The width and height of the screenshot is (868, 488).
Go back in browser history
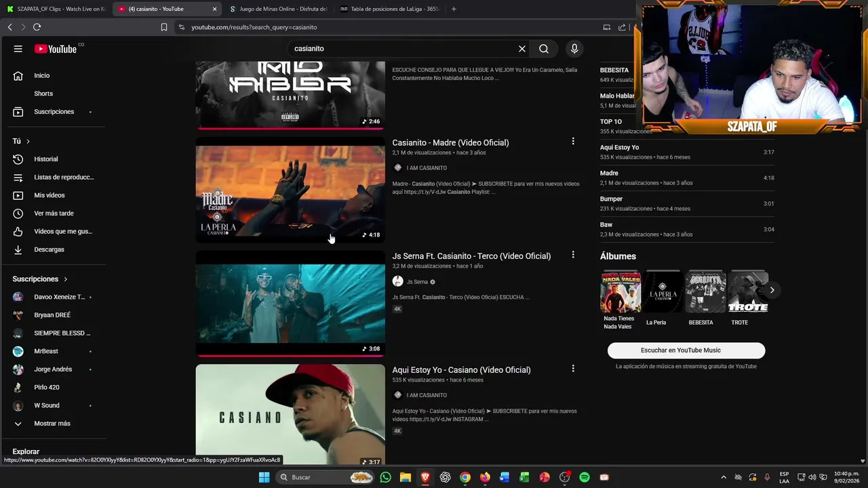[x=9, y=27]
